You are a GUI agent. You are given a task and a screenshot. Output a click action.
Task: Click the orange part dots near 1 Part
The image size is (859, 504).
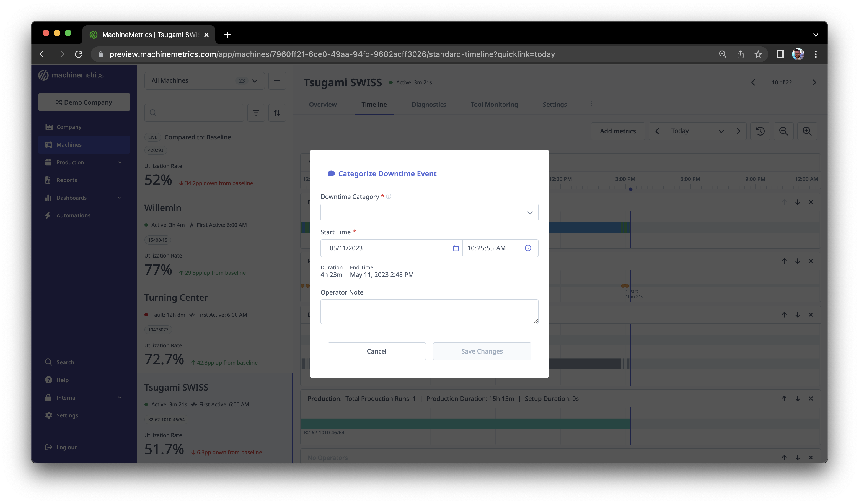[x=625, y=285]
